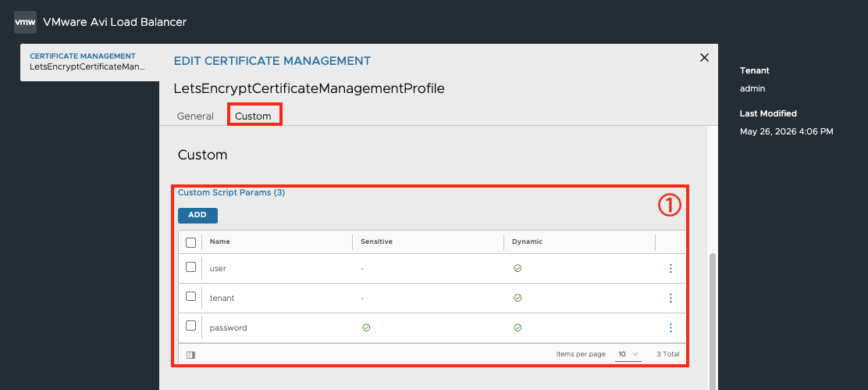Click the 'user' name cell

218,269
